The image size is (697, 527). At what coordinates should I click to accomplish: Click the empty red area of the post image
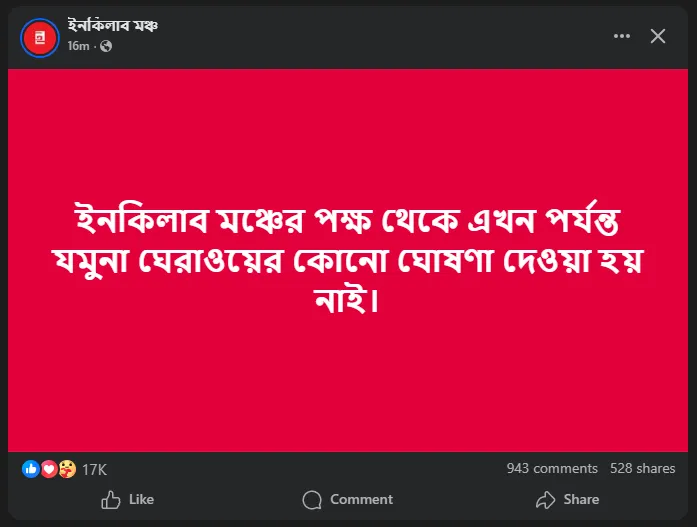pyautogui.click(x=348, y=390)
